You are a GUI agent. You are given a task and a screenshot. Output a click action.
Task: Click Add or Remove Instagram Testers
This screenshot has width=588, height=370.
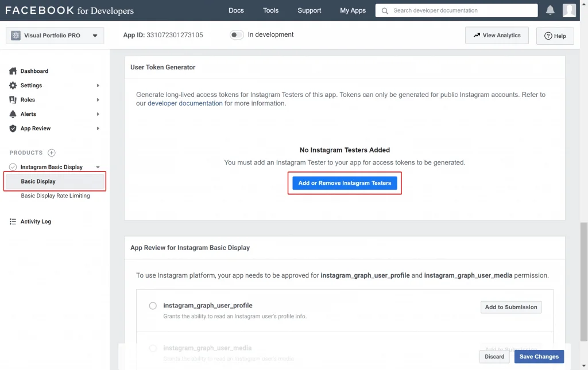(345, 183)
